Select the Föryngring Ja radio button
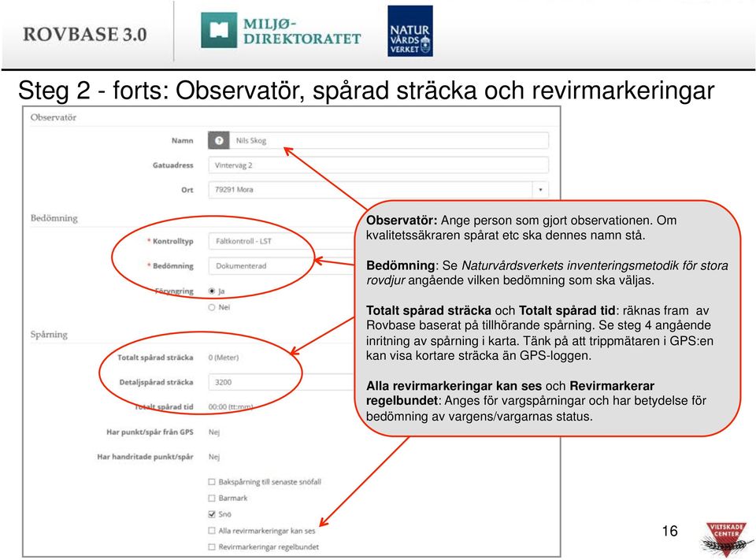This screenshot has height=560, width=756. pos(212,291)
